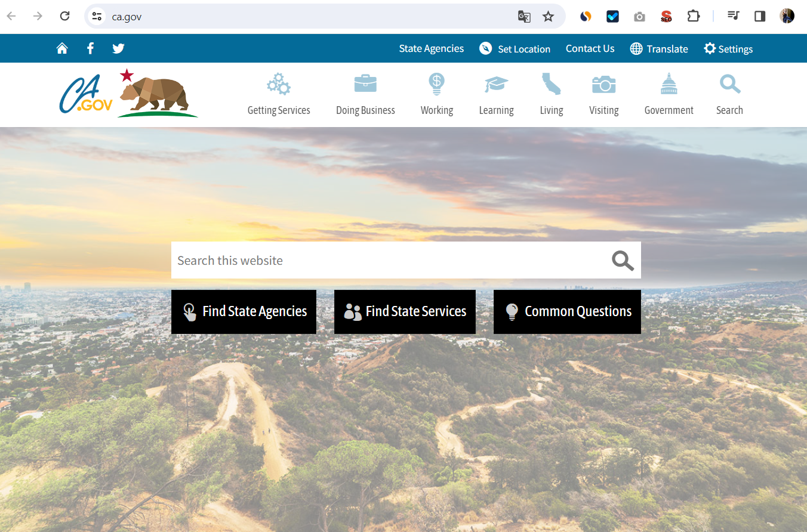
Task: Open the Translate language dropdown
Action: point(659,49)
